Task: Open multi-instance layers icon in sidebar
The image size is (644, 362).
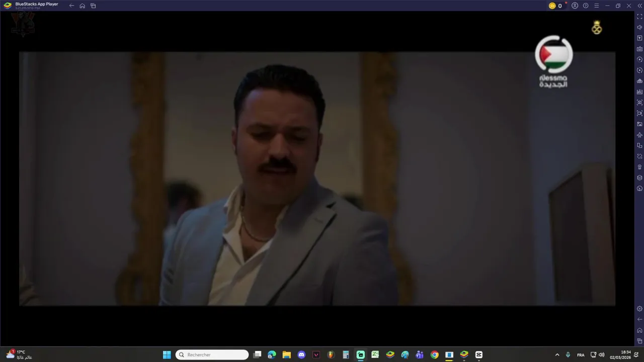Action: pos(639,178)
